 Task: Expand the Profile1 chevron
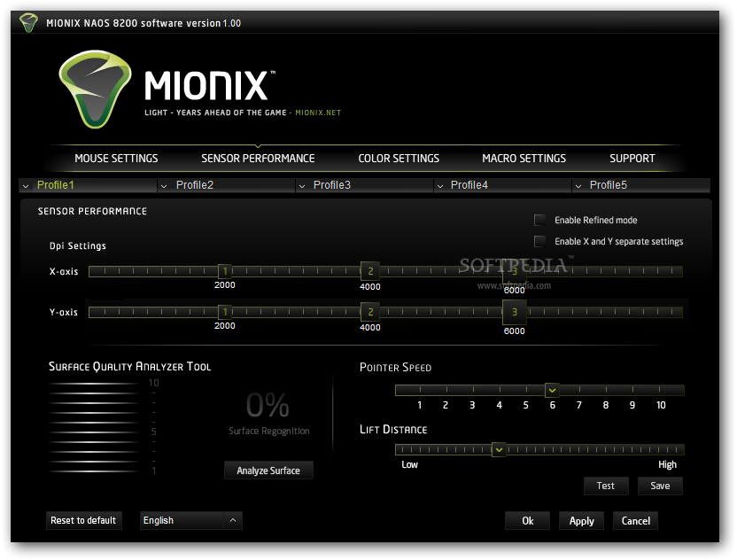click(x=26, y=186)
